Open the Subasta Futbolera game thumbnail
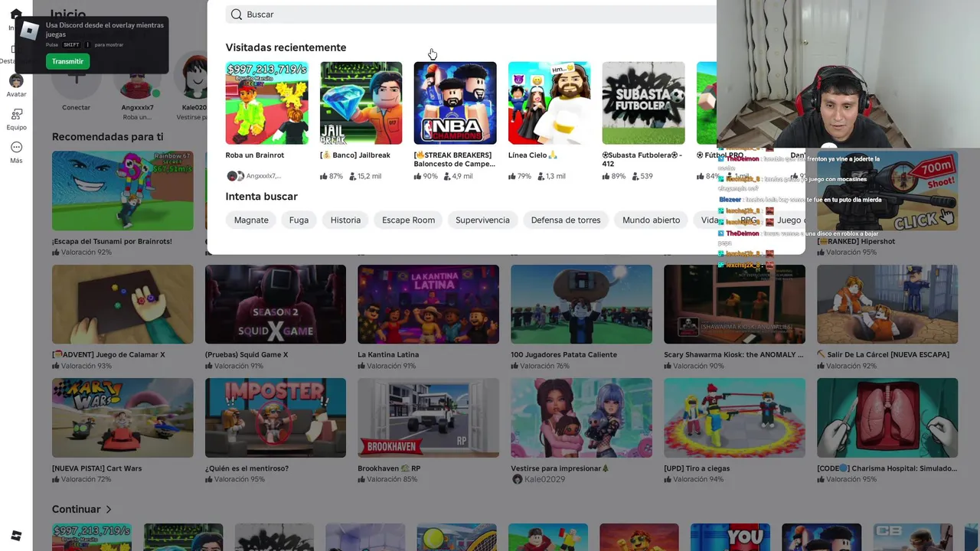The image size is (980, 551). click(x=643, y=103)
